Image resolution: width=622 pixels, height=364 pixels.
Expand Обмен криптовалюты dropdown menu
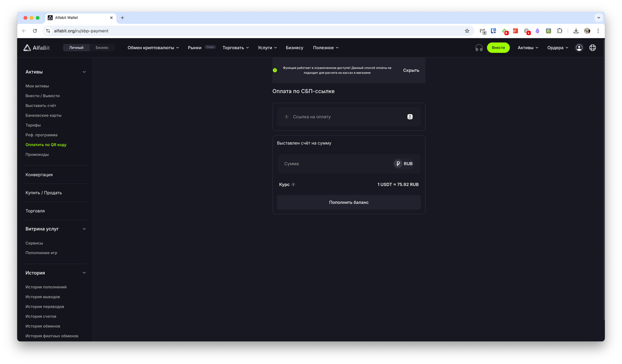click(153, 48)
